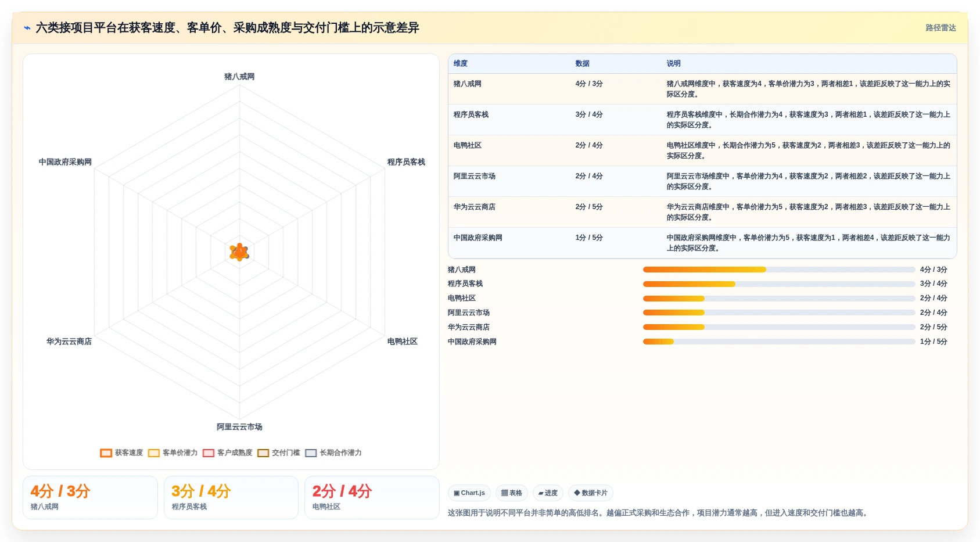The width and height of the screenshot is (980, 542).
Task: Select the 电鸭社区 table row name
Action: (x=468, y=146)
